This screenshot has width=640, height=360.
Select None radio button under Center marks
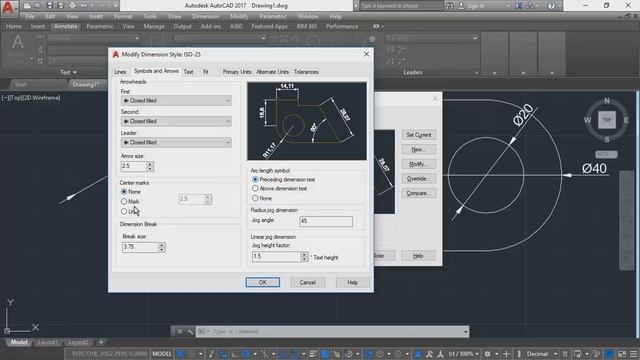124,191
